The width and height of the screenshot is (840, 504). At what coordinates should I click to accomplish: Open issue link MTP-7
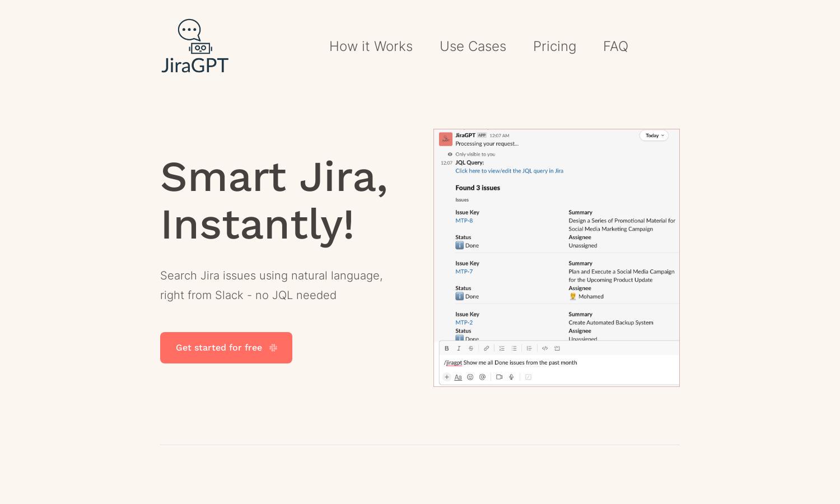[464, 272]
